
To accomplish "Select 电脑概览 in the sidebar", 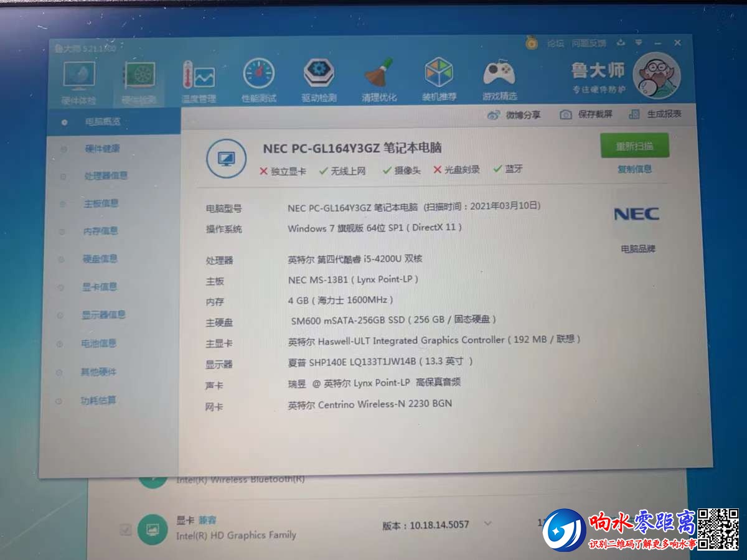I will pos(103,122).
